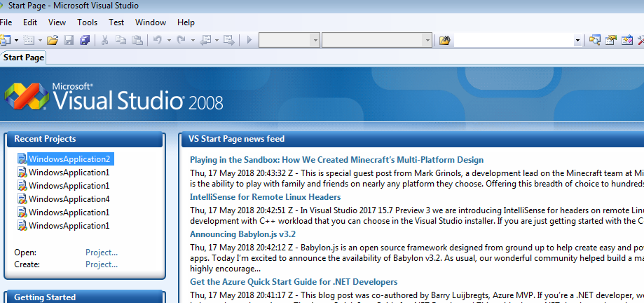
Task: Open the Window menu
Action: (151, 22)
